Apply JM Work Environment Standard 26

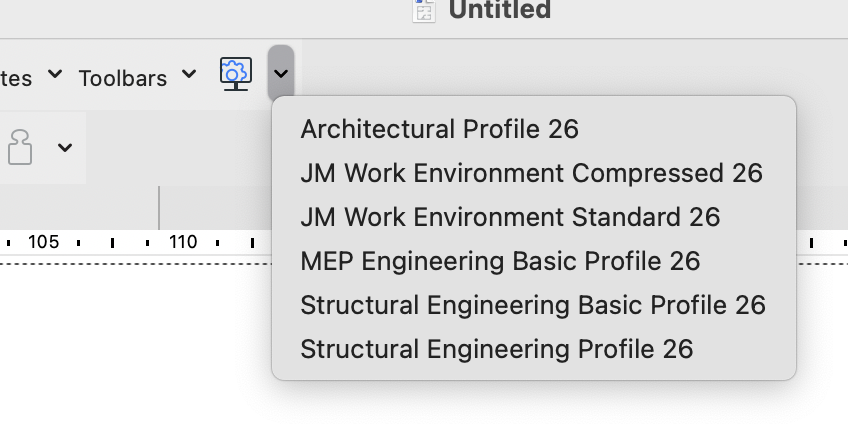point(510,217)
